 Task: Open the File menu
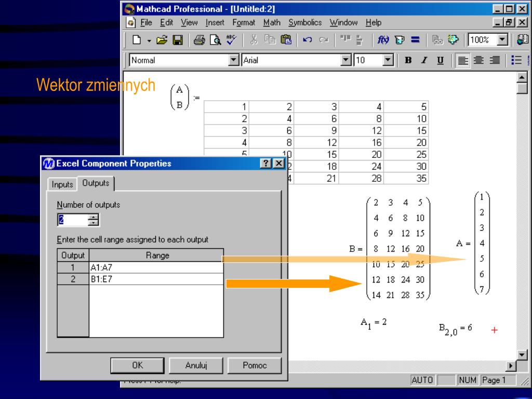point(146,23)
